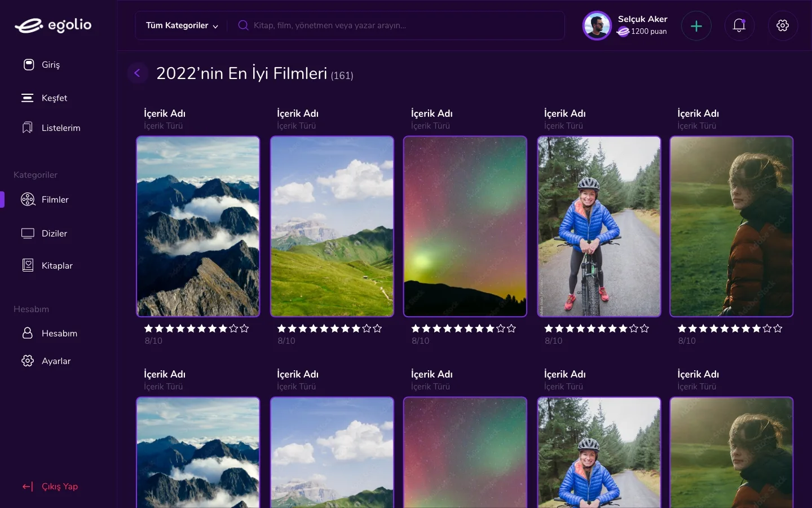Open the woman in meadow poster in second row

pos(731,453)
